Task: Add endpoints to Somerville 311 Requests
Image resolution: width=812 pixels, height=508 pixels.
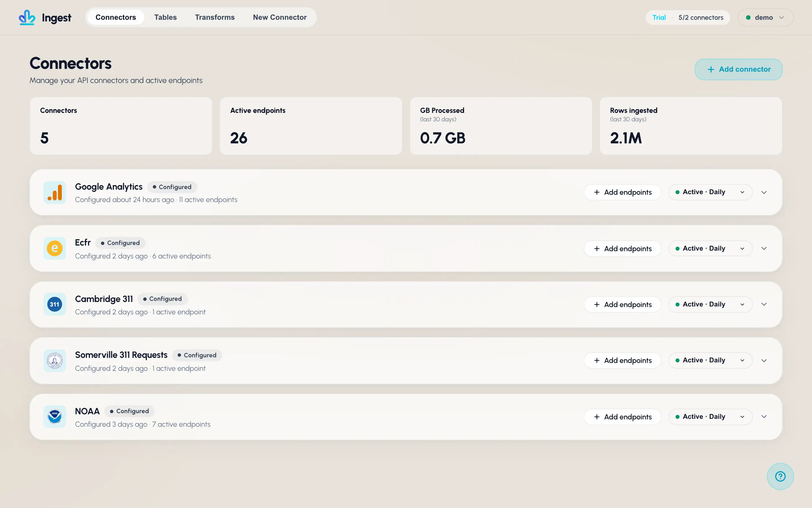Action: pyautogui.click(x=623, y=360)
